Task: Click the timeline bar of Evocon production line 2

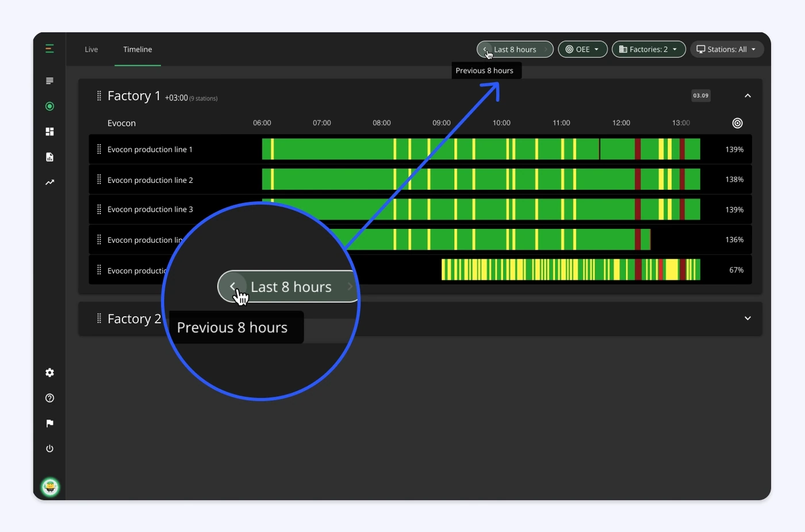Action: [481, 179]
